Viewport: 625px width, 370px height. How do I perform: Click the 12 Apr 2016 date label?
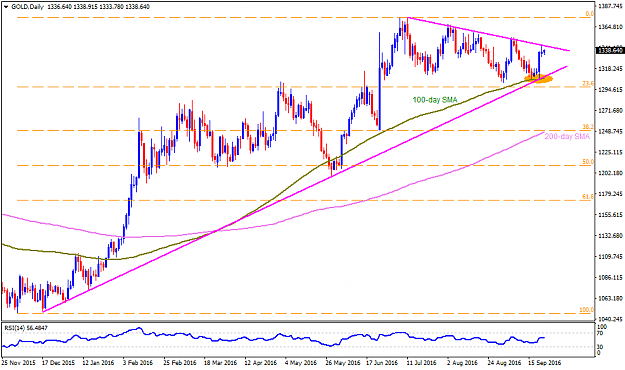[x=261, y=363]
